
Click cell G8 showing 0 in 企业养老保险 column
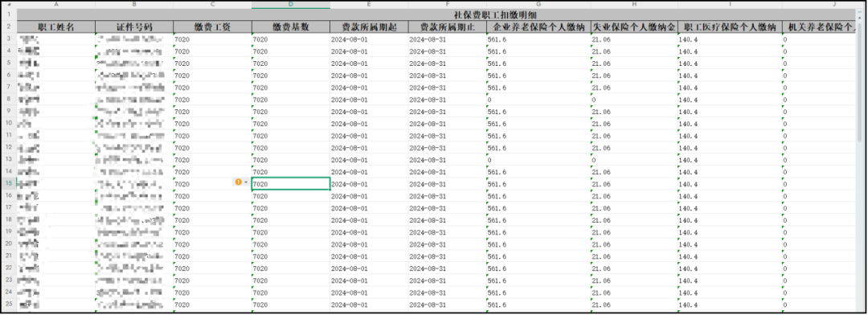click(x=538, y=99)
